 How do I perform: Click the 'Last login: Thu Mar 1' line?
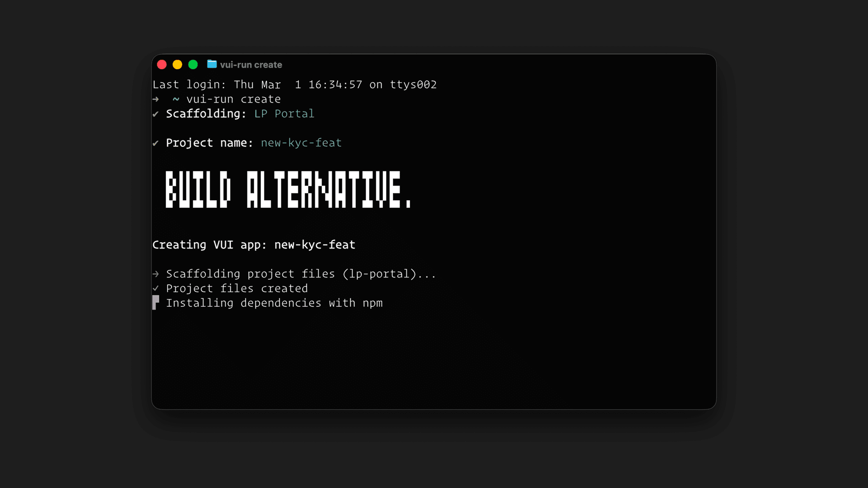tap(295, 84)
